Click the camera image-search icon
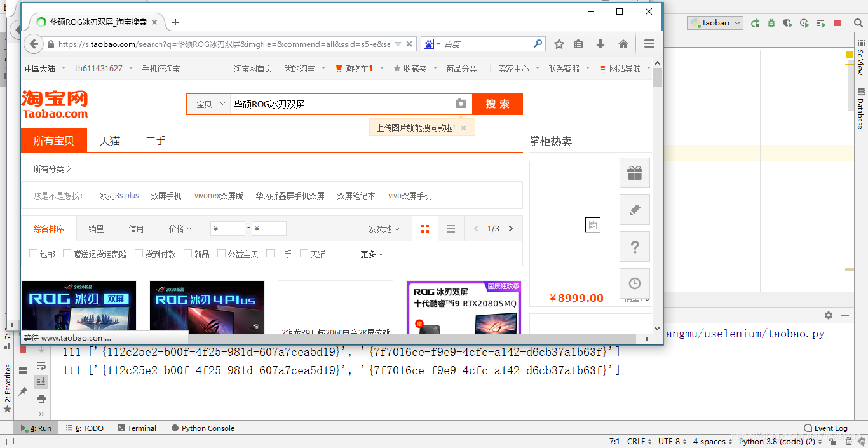 (461, 104)
